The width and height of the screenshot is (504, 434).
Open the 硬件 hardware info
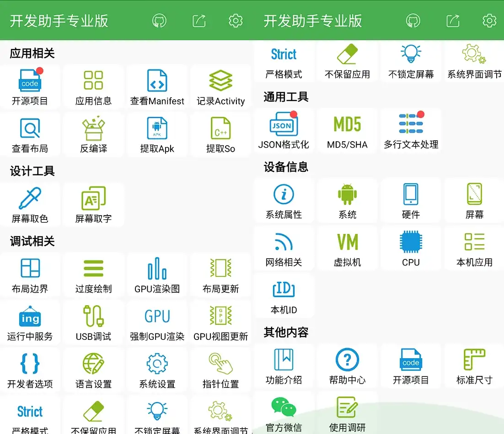411,201
